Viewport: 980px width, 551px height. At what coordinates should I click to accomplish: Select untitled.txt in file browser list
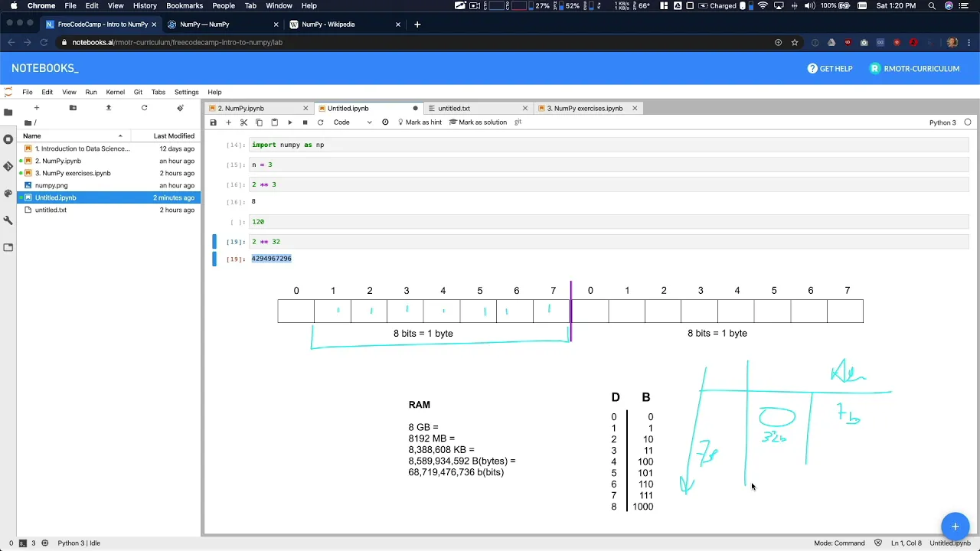coord(109,210)
